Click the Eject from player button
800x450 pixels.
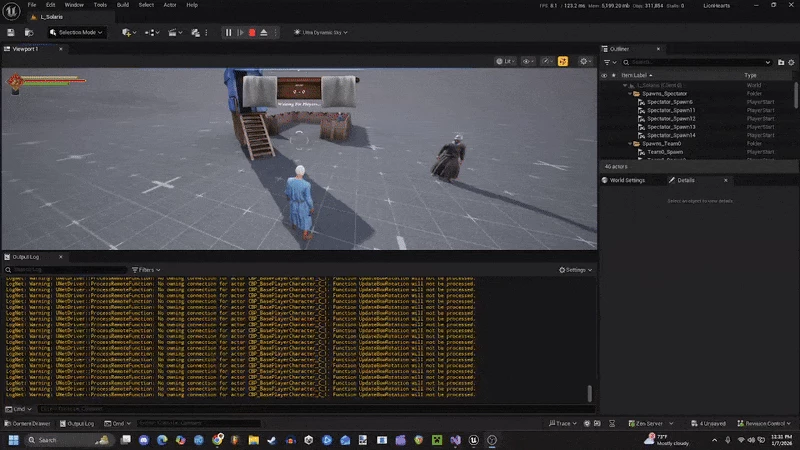point(263,32)
